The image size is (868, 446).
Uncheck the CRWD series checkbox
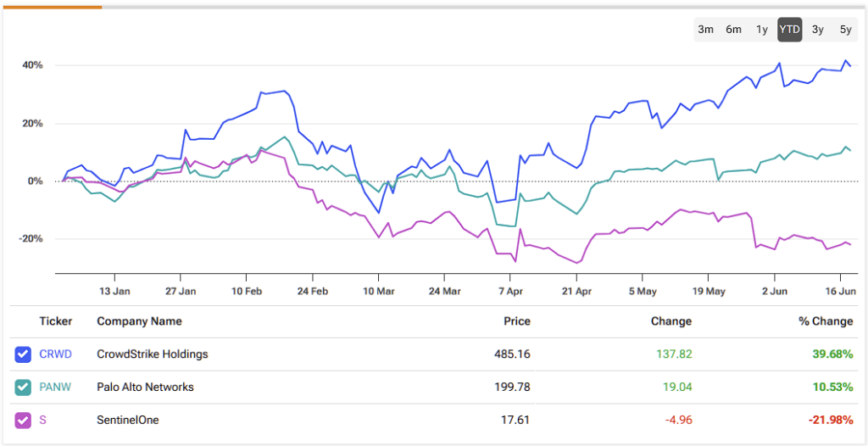(23, 354)
